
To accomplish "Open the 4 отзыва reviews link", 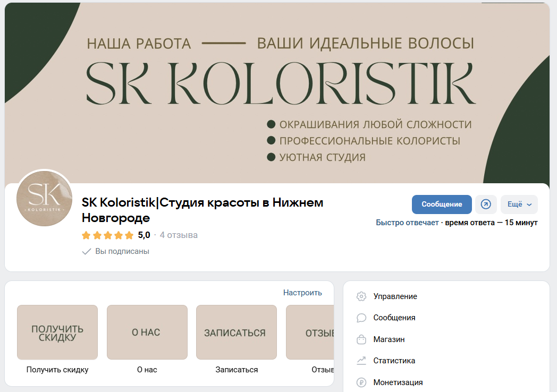I will tap(179, 235).
